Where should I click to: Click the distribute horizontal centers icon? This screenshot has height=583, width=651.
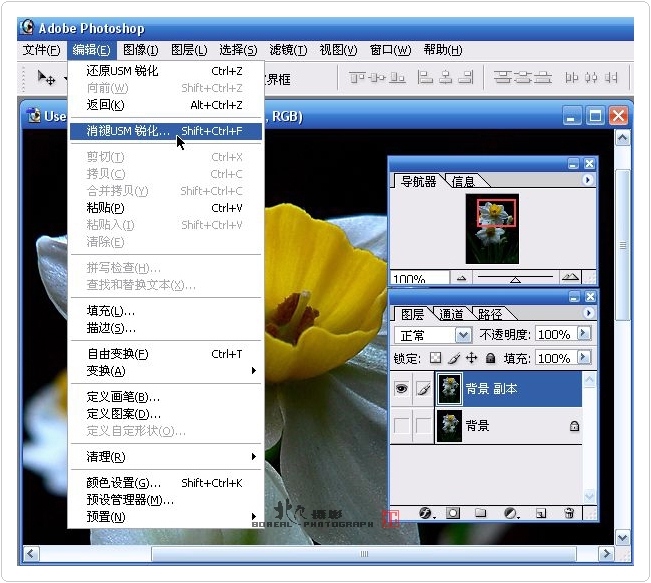point(591,78)
